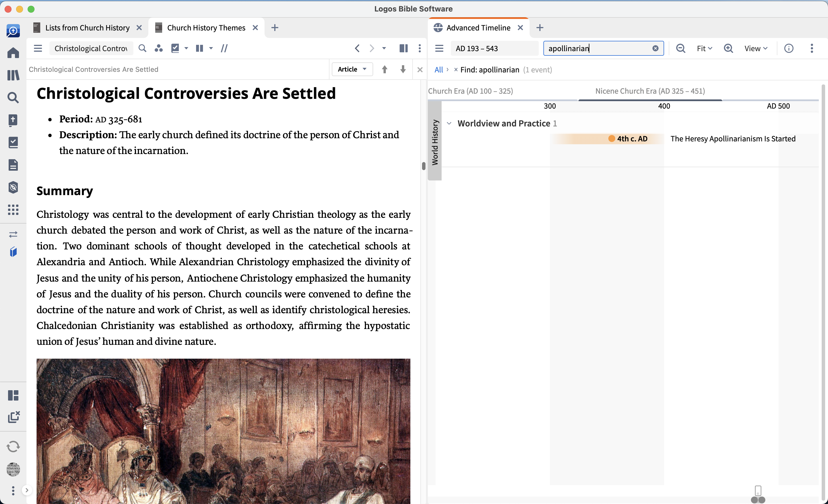This screenshot has width=828, height=504.
Task: Open the Library from the sidebar
Action: click(x=13, y=75)
